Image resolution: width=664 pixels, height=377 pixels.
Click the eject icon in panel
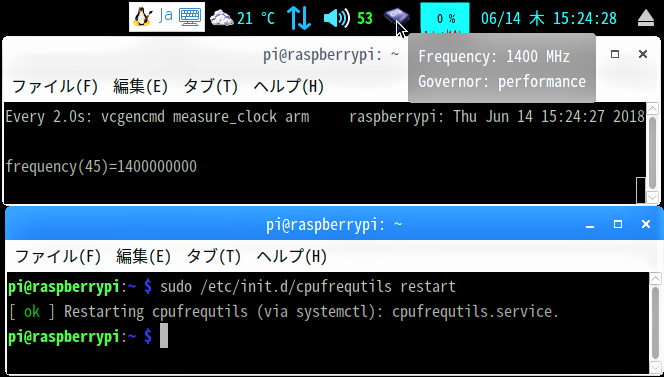coord(646,18)
